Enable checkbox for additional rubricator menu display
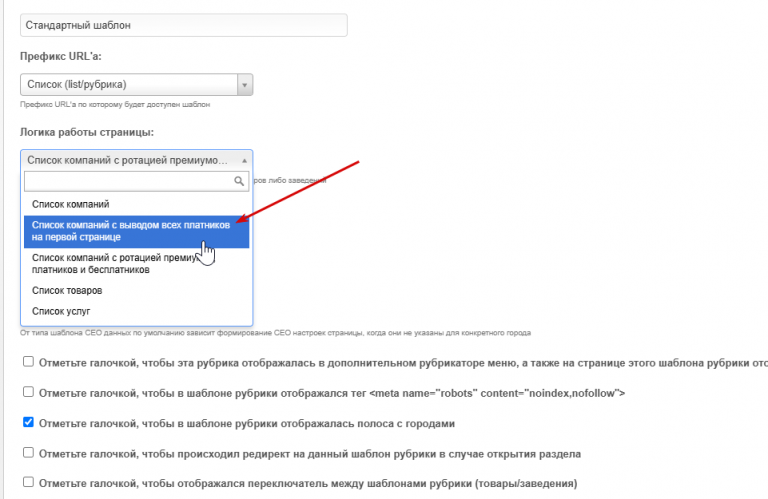 (28, 362)
